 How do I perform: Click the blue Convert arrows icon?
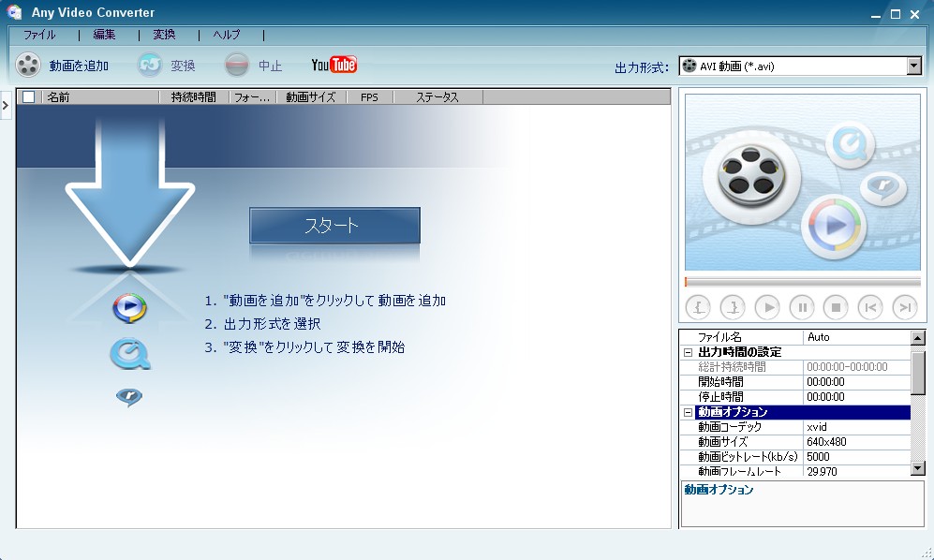pyautogui.click(x=150, y=65)
